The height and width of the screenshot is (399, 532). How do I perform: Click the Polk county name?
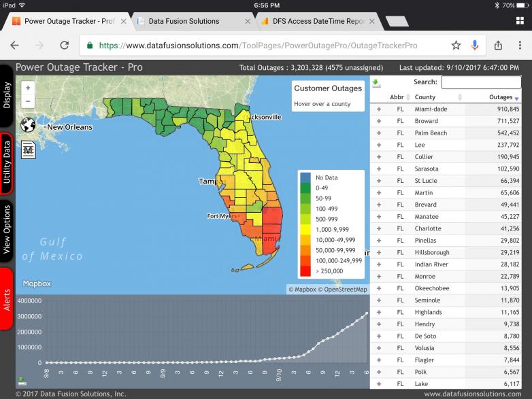(x=420, y=372)
